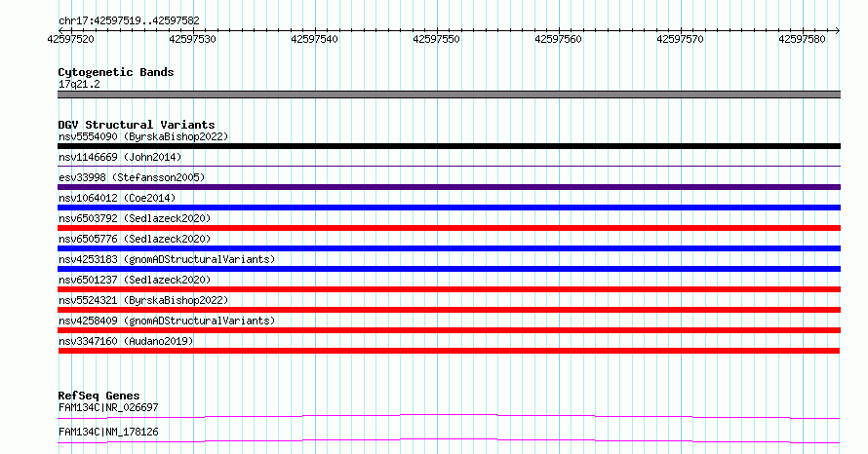
Task: Open gene FAM134C|NR_026697 label
Action: coord(108,407)
